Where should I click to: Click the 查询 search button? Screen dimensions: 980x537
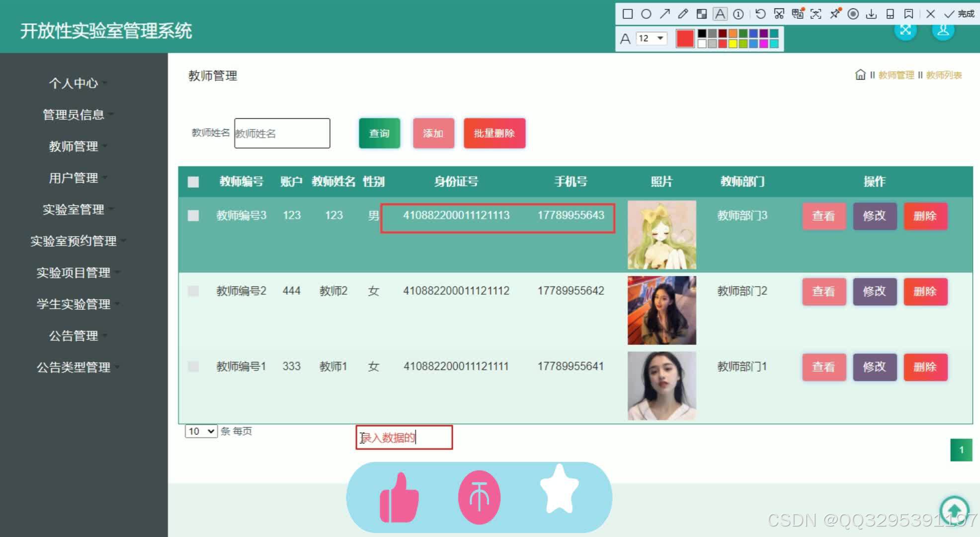coord(379,133)
